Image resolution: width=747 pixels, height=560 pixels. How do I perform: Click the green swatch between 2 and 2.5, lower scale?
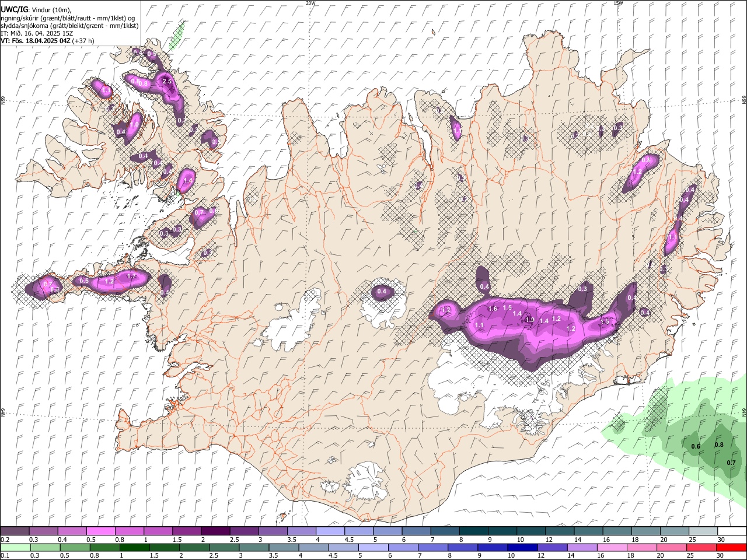pyautogui.click(x=194, y=547)
